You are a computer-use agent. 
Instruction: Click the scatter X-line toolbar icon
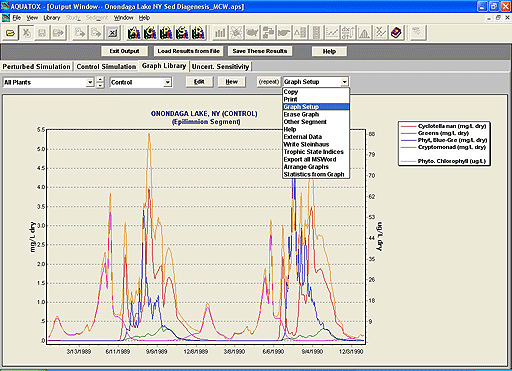coord(380,33)
